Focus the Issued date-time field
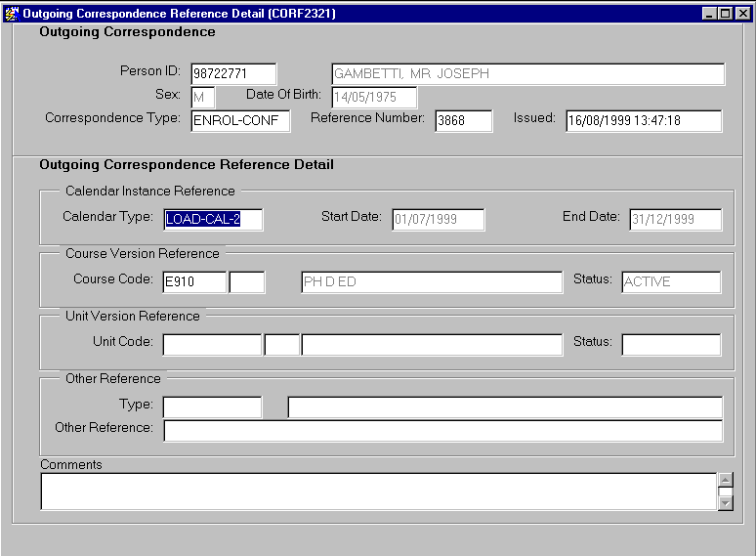This screenshot has height=556, width=756. click(644, 121)
